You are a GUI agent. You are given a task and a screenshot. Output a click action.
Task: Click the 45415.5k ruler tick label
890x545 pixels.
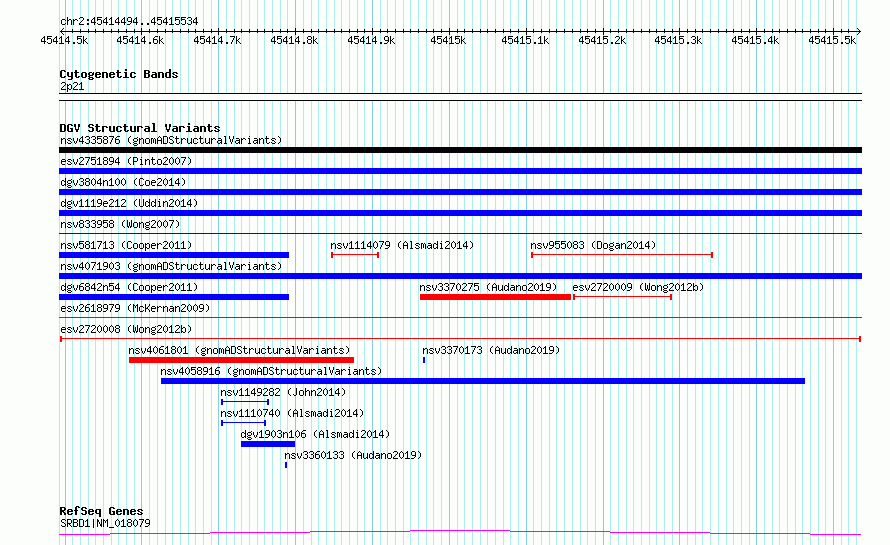(832, 40)
